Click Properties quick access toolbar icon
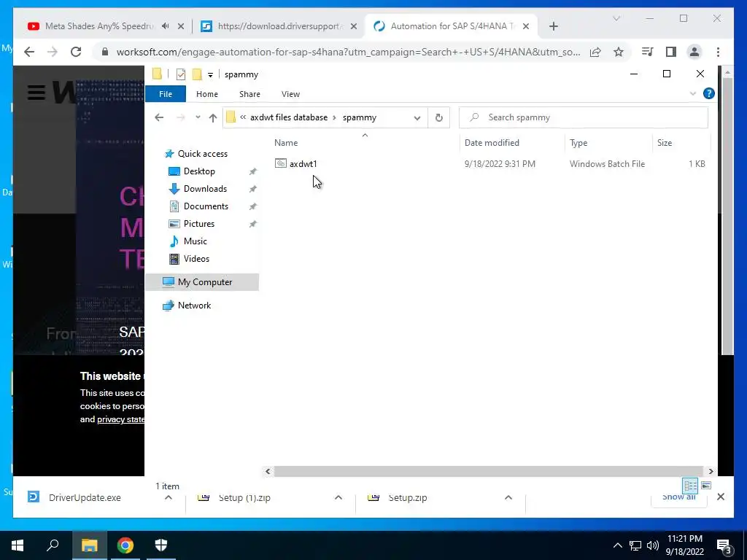The height and width of the screenshot is (560, 747). [181, 74]
